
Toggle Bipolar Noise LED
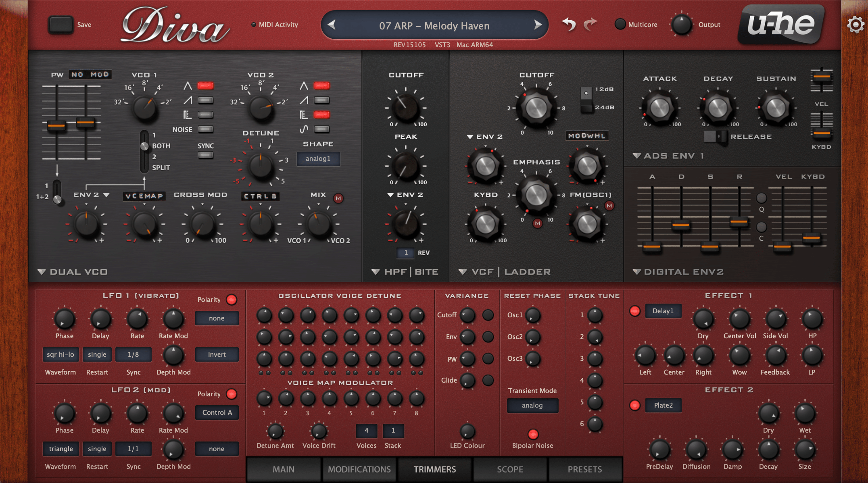(533, 434)
